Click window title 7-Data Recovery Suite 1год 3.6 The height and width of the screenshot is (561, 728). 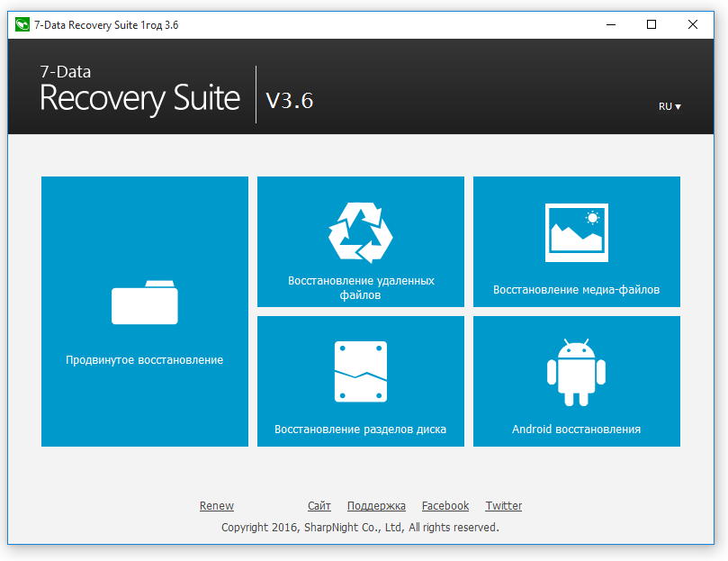click(106, 25)
